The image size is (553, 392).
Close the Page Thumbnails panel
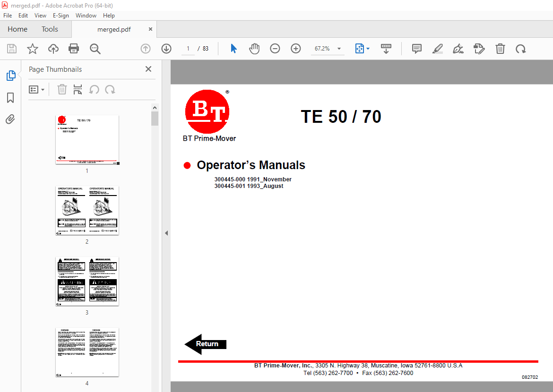[148, 69]
